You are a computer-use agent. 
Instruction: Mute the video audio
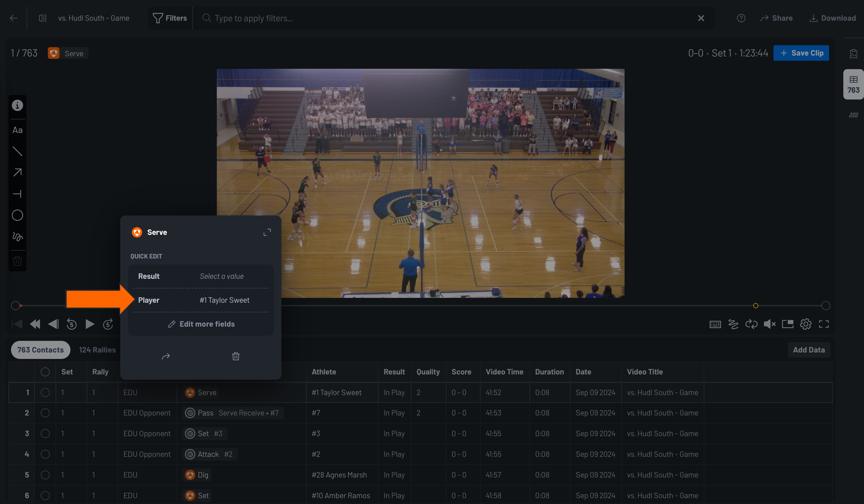click(770, 324)
